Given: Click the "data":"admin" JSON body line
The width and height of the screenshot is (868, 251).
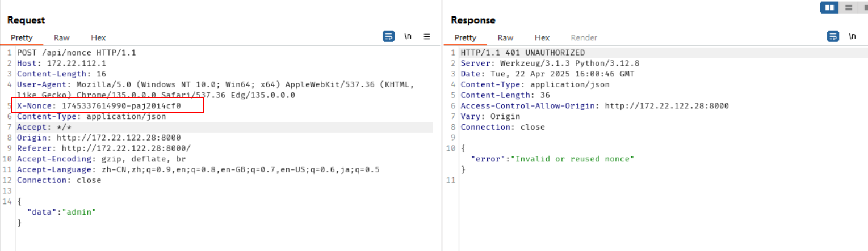Looking at the screenshot, I should click(x=62, y=212).
